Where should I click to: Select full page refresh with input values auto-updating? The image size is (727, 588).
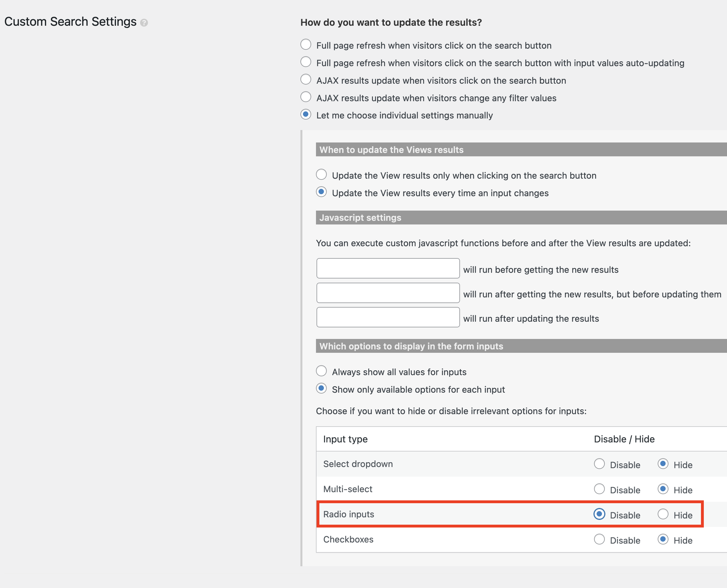coord(306,62)
